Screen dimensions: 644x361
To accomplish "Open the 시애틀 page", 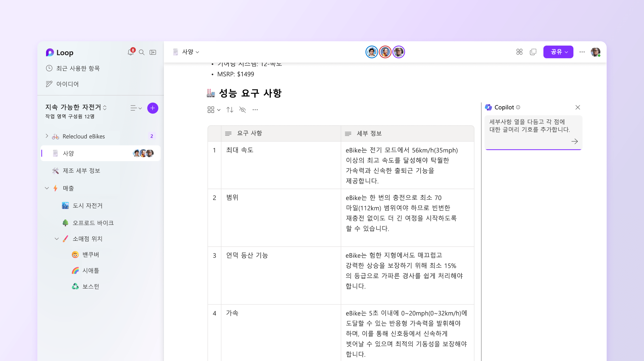I will pyautogui.click(x=91, y=270).
